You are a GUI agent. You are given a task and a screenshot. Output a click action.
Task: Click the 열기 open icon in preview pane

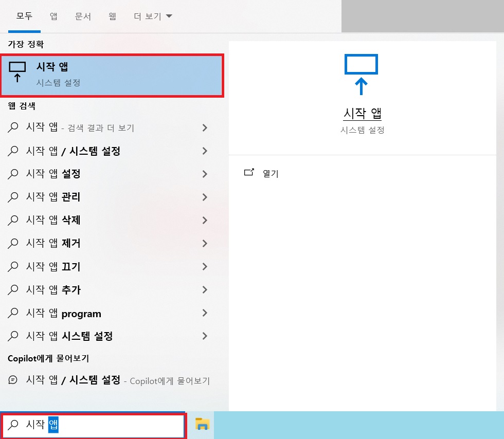click(249, 173)
